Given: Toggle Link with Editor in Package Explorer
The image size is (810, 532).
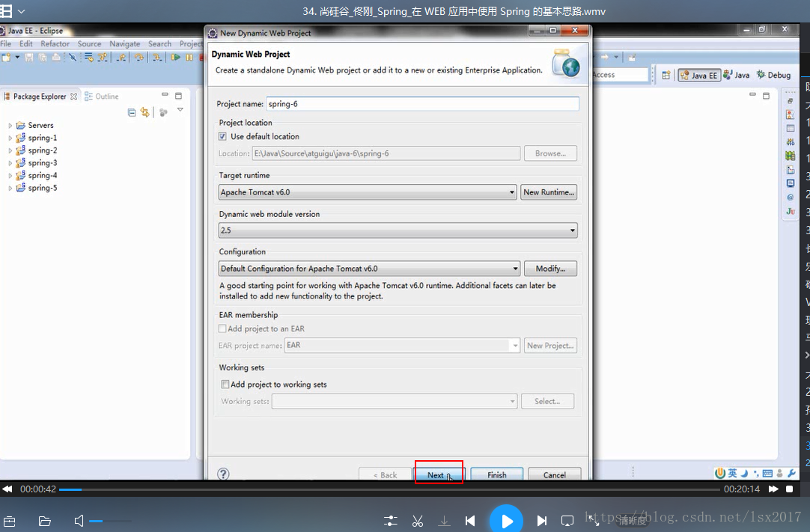Looking at the screenshot, I should (x=145, y=112).
